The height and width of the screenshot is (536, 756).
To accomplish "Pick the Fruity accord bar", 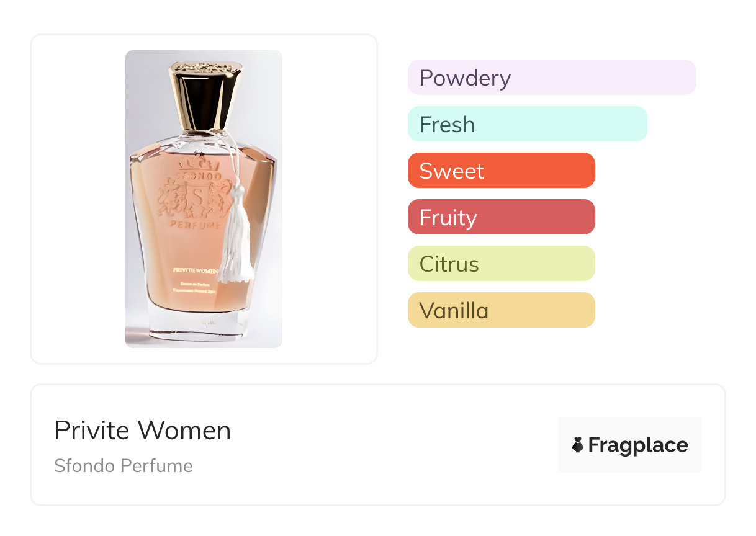I will click(x=501, y=217).
